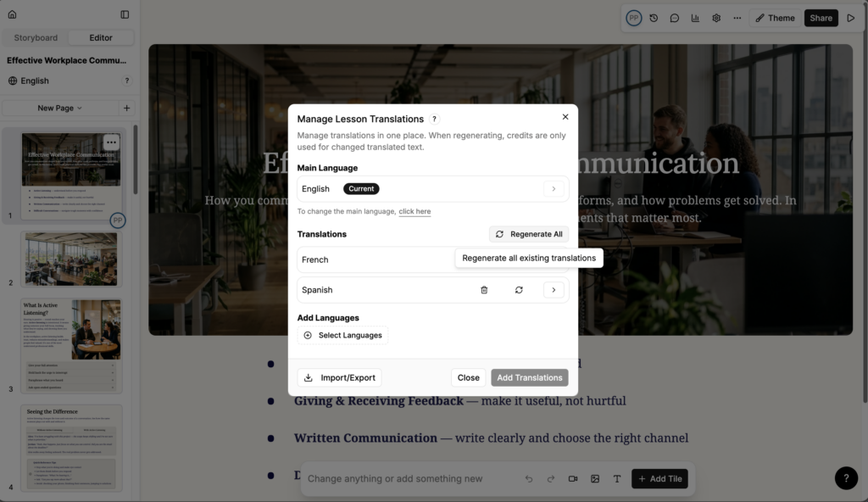Open the comments bubble icon
The image size is (868, 502).
point(674,18)
